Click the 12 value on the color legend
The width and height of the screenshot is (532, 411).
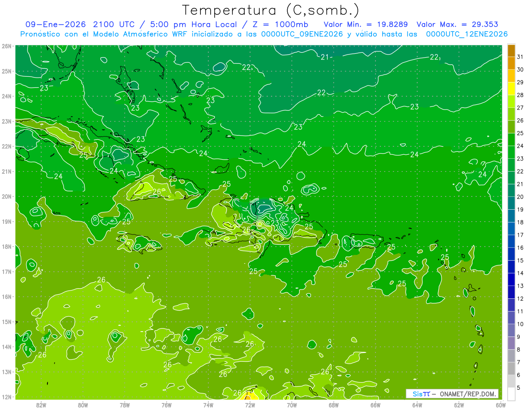520,298
